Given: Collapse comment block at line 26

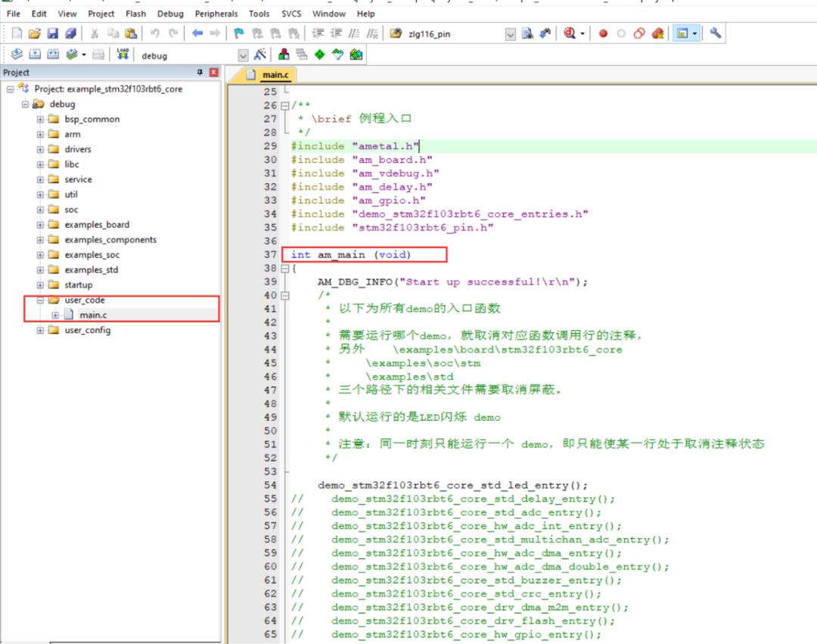Looking at the screenshot, I should pyautogui.click(x=284, y=106).
